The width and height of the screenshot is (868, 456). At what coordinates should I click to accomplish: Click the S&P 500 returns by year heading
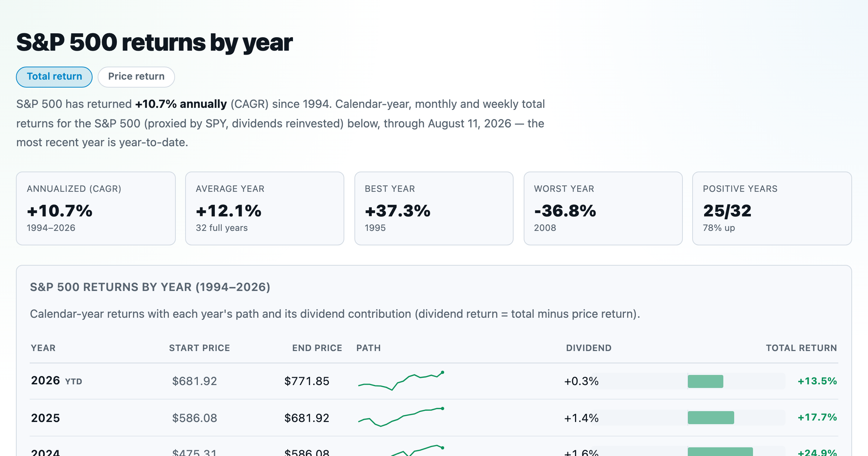click(x=154, y=43)
